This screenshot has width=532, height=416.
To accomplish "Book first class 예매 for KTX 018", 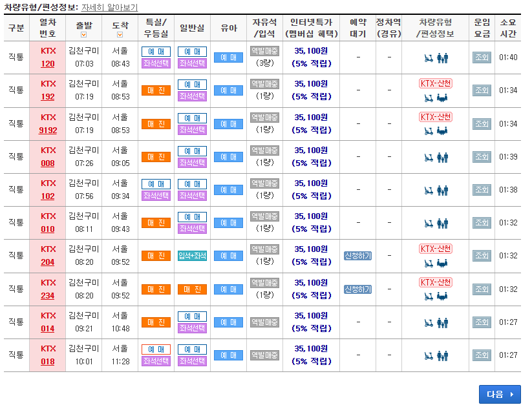I will [x=156, y=349].
